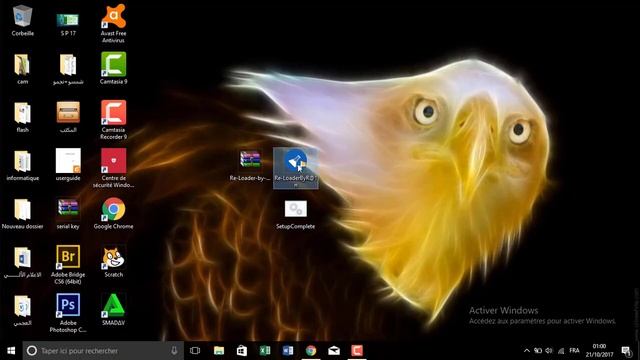Launch Google Chrome from desktop
The image size is (640, 360).
pyautogui.click(x=113, y=213)
